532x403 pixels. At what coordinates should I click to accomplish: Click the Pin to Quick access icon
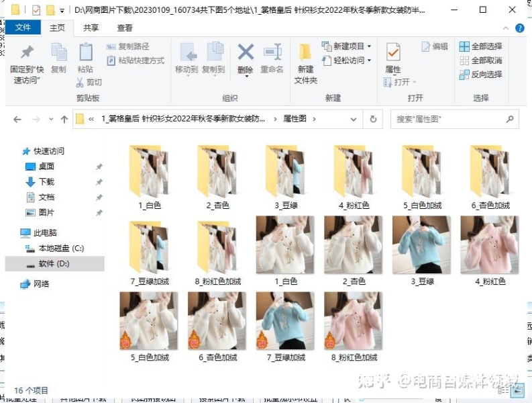click(27, 52)
